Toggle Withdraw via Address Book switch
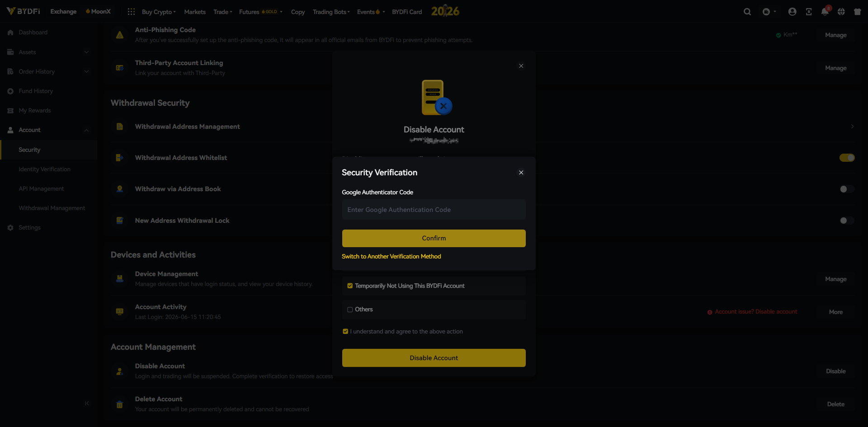Viewport: 868px width, 427px height. point(847,189)
